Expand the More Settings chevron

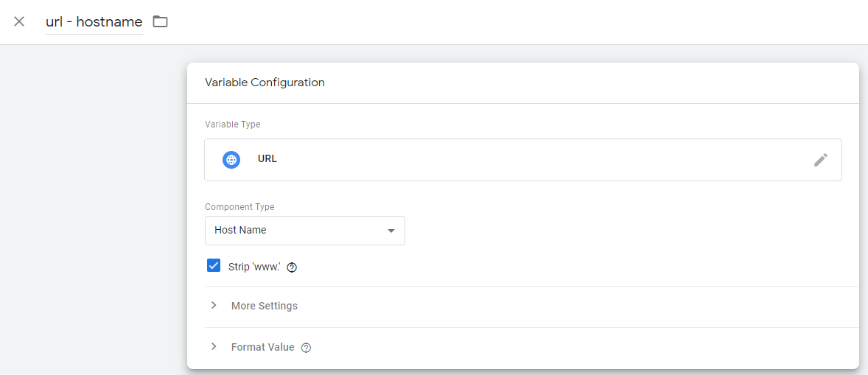(x=214, y=306)
